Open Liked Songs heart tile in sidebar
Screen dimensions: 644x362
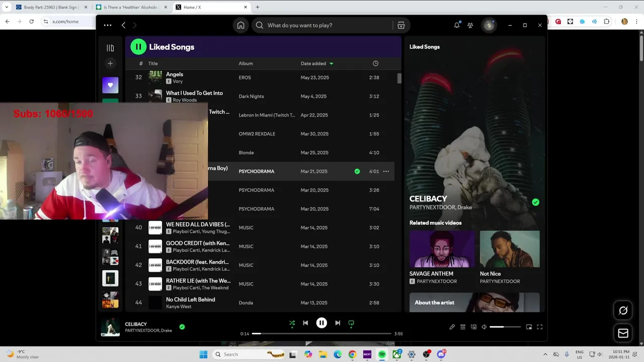(x=110, y=85)
